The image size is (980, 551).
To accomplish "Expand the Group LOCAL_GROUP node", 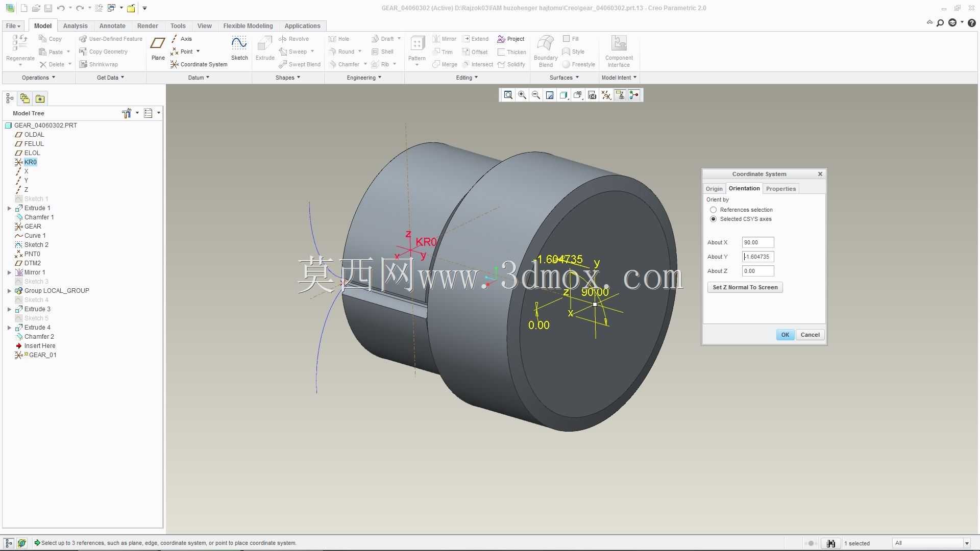I will [9, 291].
